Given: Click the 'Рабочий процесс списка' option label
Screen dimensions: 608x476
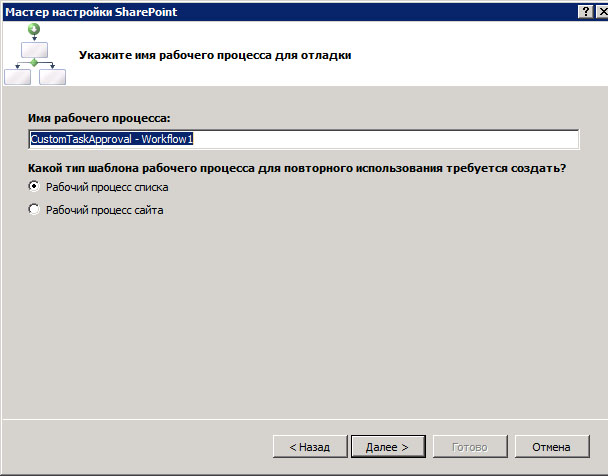Looking at the screenshot, I should coord(107,187).
